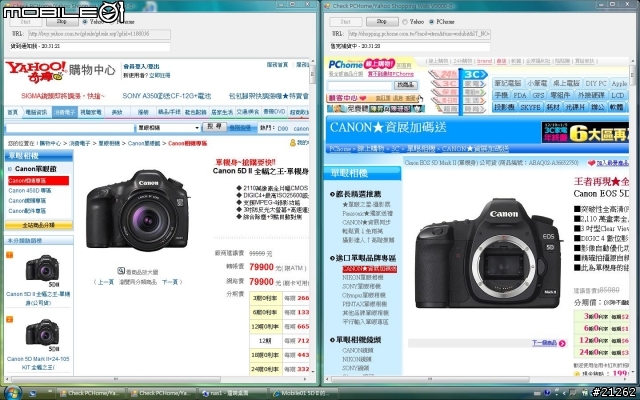Click highlighted CANON item in PChome sidebar
Image resolution: width=640 pixels, height=400 pixels.
(369, 269)
